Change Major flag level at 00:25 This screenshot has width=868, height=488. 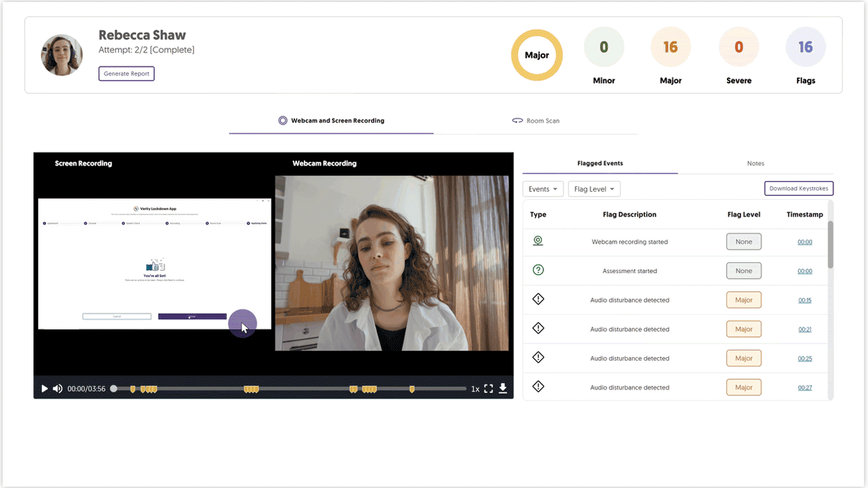744,358
